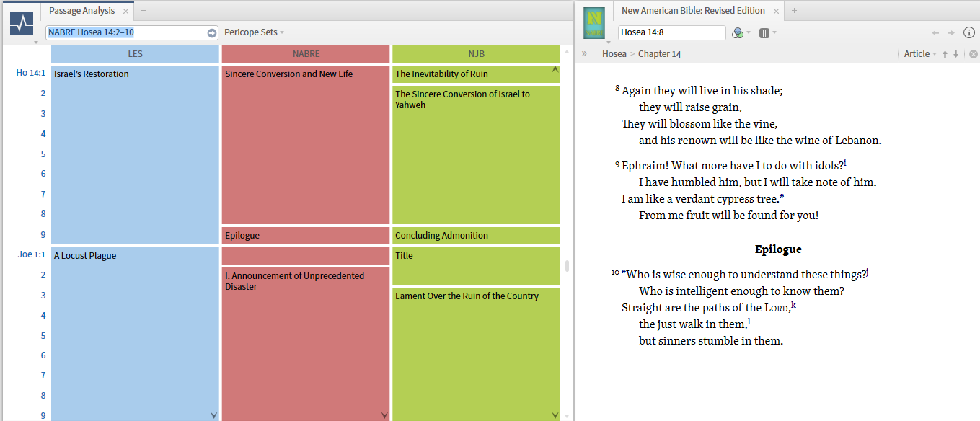Click the NABRE book cover icon

pos(594,22)
